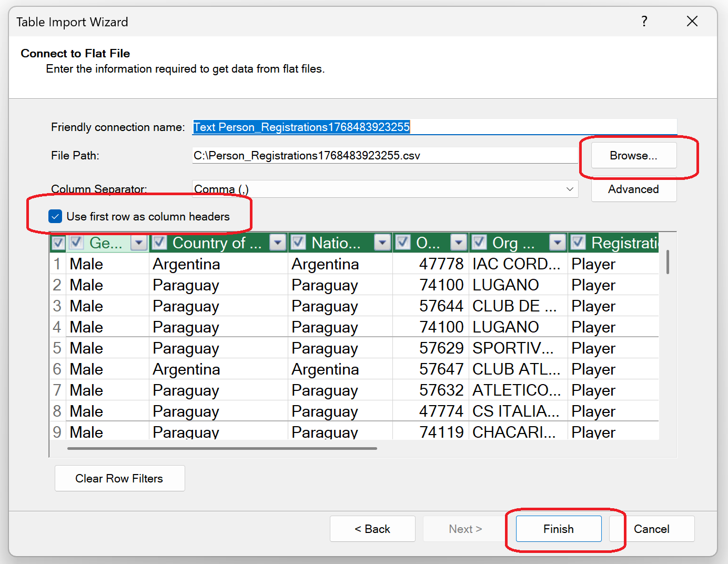Uncheck the Country of... column checkbox
This screenshot has width=728, height=564.
click(x=159, y=243)
